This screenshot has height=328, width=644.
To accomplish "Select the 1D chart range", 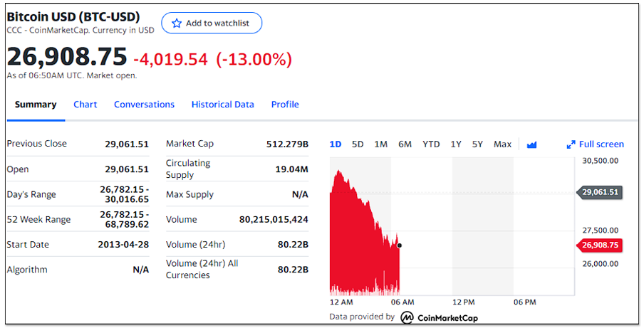I will 336,144.
